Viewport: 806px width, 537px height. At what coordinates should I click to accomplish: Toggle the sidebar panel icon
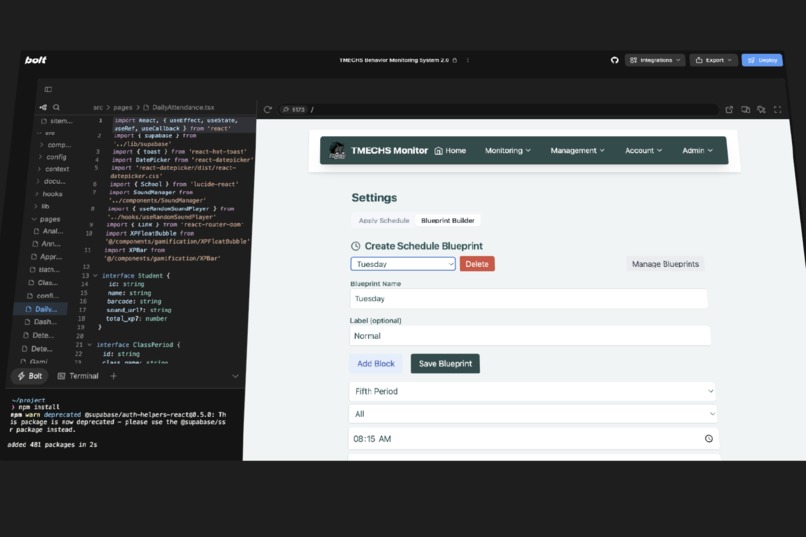point(48,89)
